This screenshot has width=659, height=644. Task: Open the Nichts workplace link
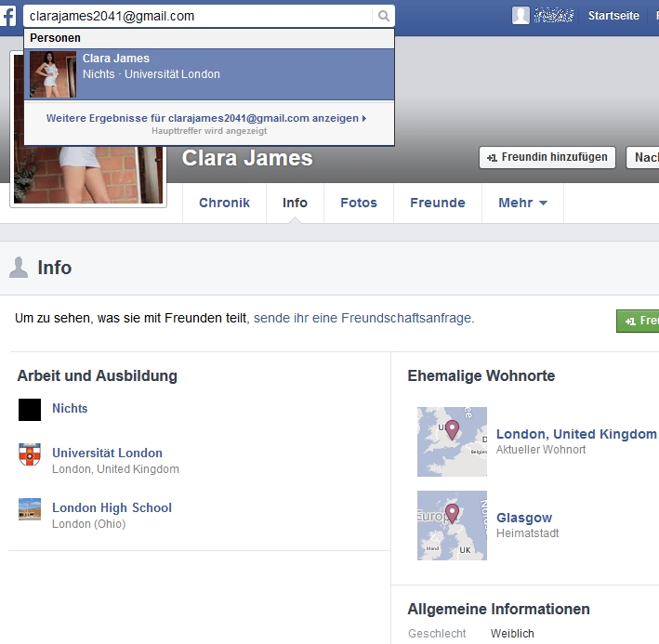tap(70, 408)
